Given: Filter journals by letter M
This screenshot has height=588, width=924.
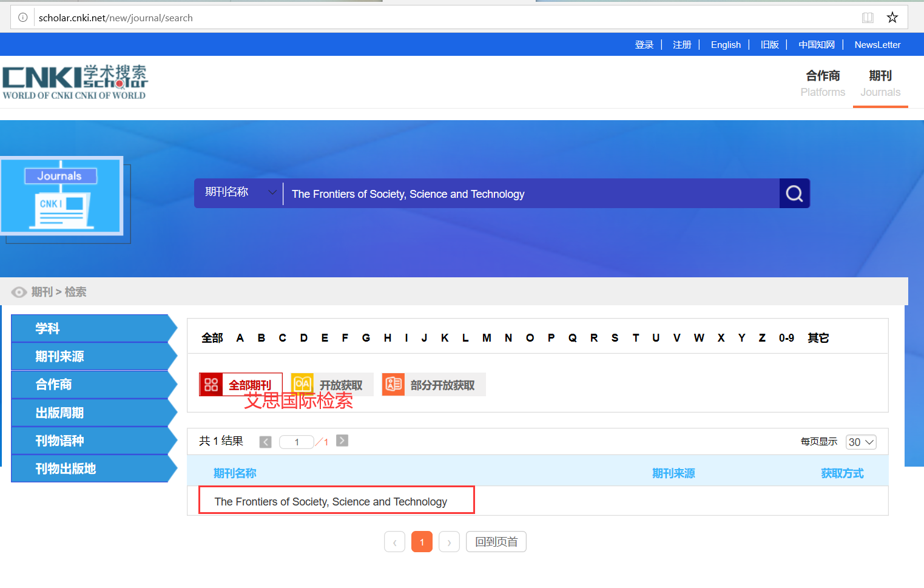Looking at the screenshot, I should 487,338.
